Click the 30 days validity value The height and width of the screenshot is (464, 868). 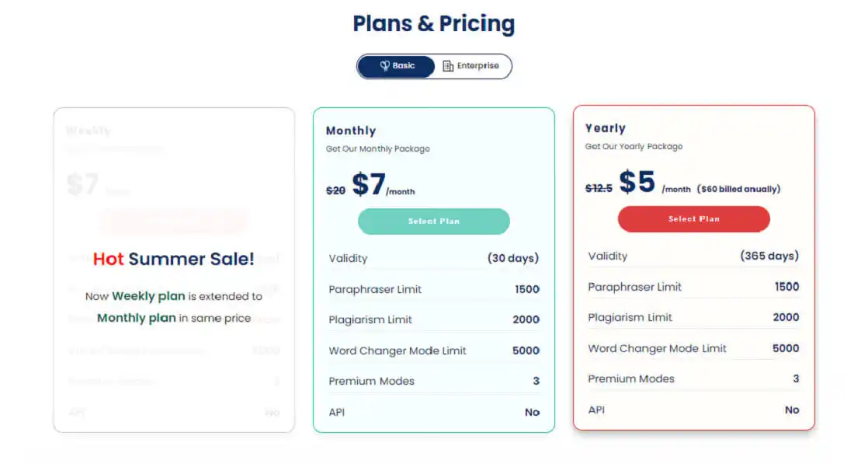point(512,258)
